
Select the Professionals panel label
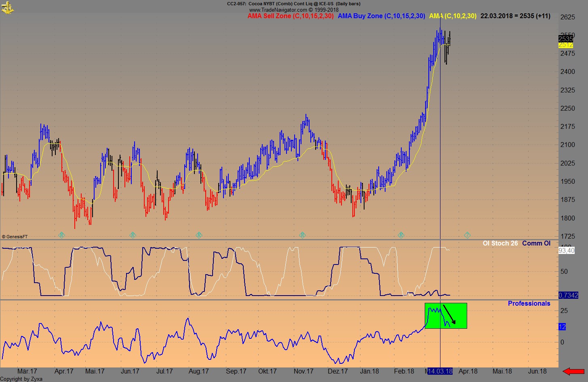coord(529,303)
